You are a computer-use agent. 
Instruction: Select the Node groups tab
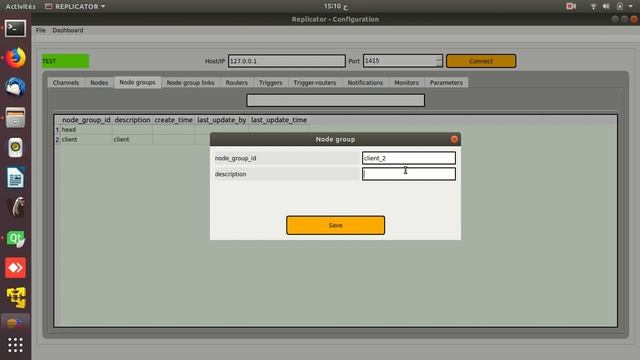pos(138,82)
